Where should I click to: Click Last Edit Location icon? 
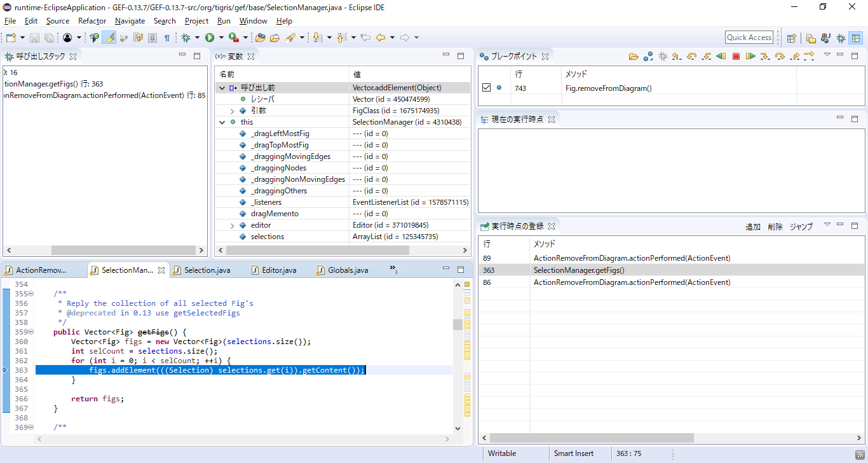(x=365, y=38)
